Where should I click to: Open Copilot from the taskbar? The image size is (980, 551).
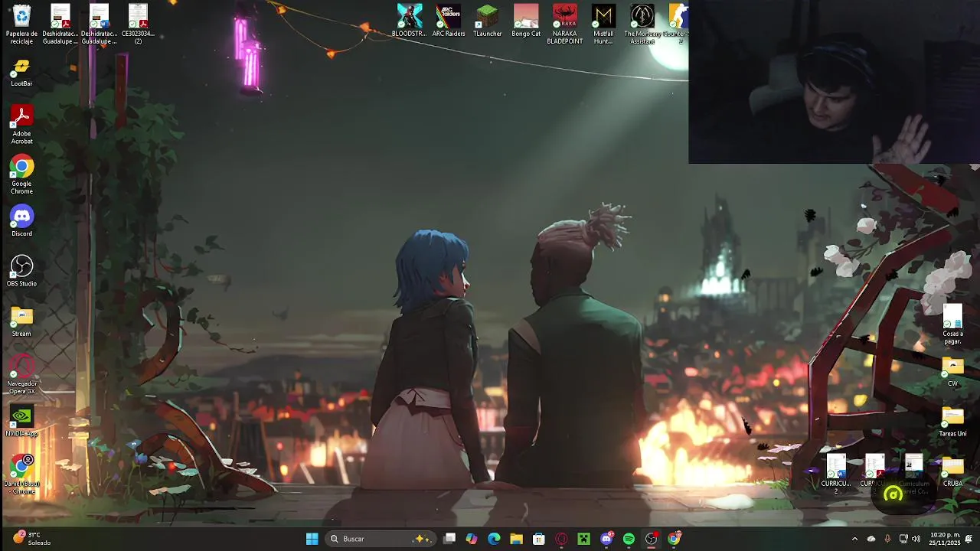click(472, 539)
